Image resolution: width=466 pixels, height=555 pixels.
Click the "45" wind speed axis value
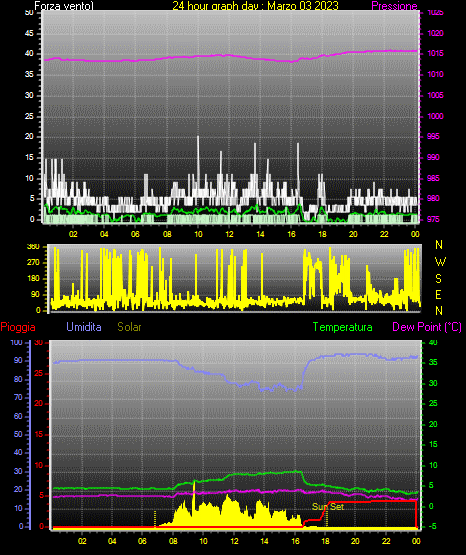point(29,33)
